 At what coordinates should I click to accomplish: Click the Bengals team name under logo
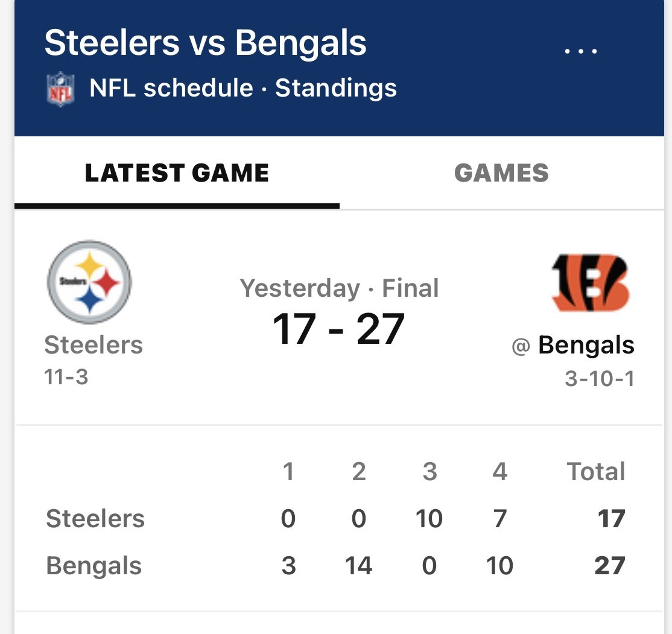point(586,345)
